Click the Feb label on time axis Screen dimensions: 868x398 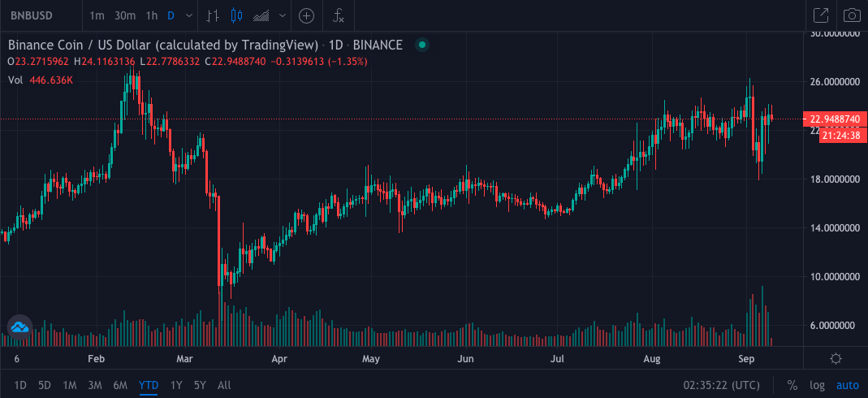click(x=97, y=359)
